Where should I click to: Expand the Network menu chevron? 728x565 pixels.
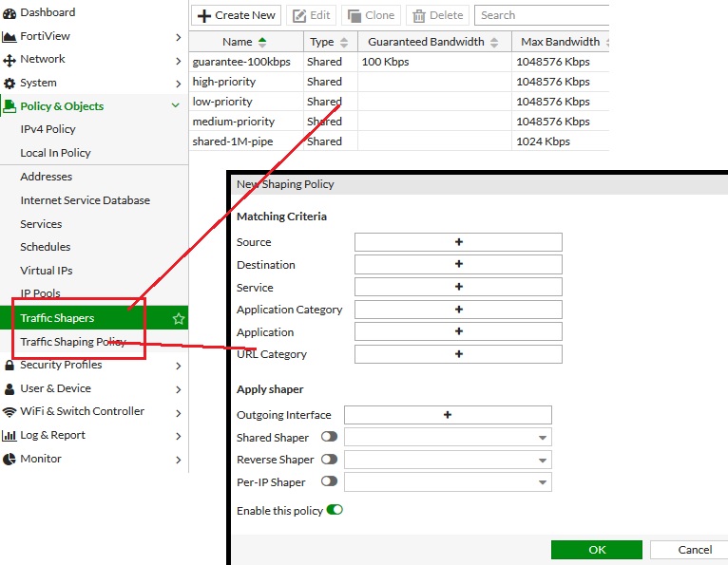pos(179,61)
